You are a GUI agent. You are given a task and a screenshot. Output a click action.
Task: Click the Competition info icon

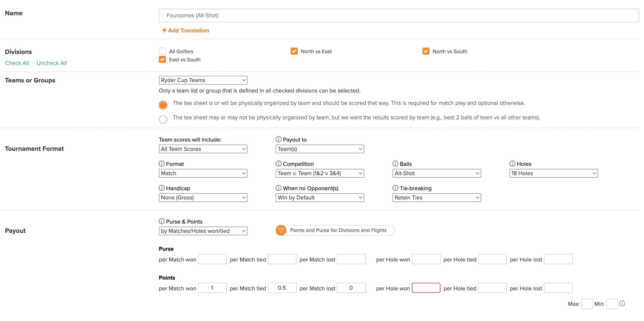pos(278,164)
